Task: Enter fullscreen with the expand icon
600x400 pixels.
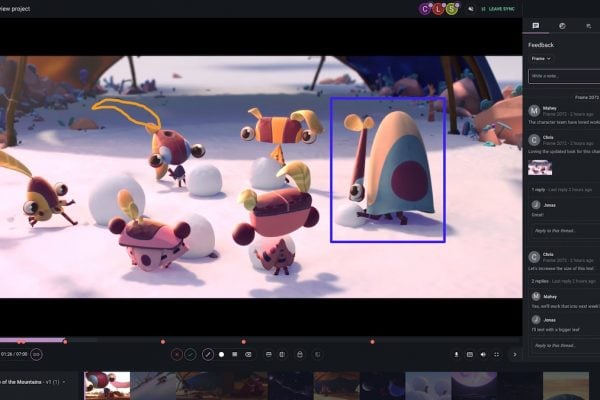Action: click(x=497, y=354)
